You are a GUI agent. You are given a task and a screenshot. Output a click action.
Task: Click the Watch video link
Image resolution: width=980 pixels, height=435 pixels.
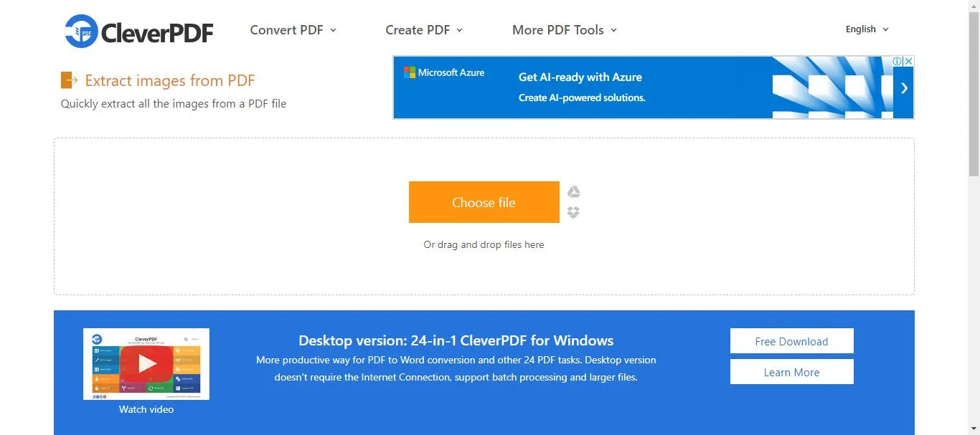[x=146, y=409]
